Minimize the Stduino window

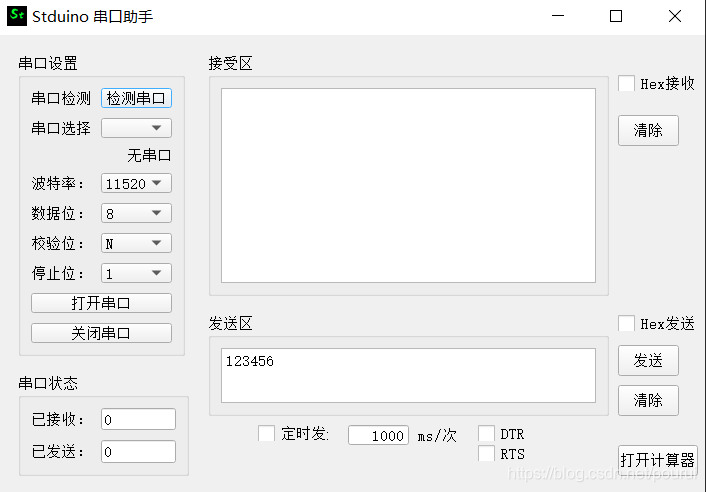point(558,16)
